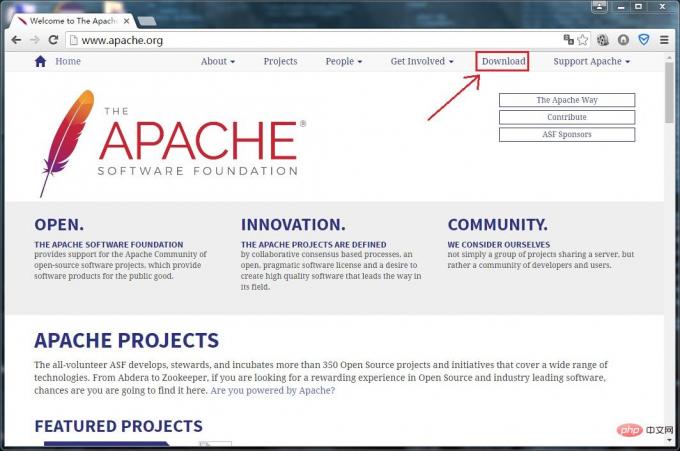Screen dimensions: 680x451
Task: Click the ASF Sponsors button
Action: click(567, 134)
